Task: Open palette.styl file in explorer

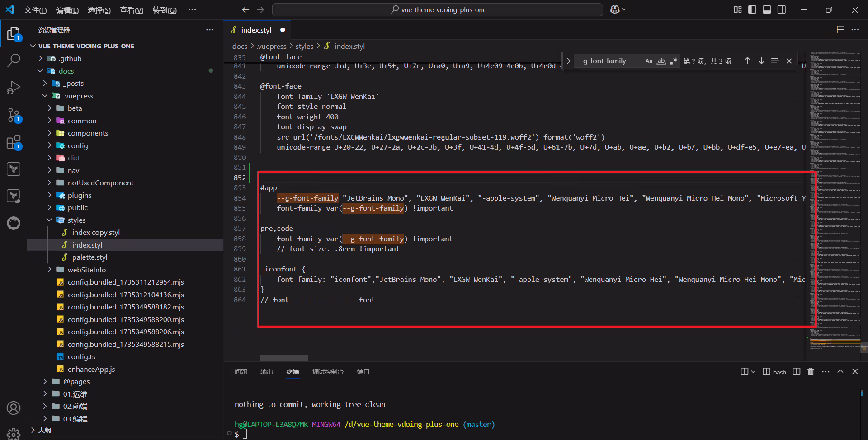Action: 90,257
